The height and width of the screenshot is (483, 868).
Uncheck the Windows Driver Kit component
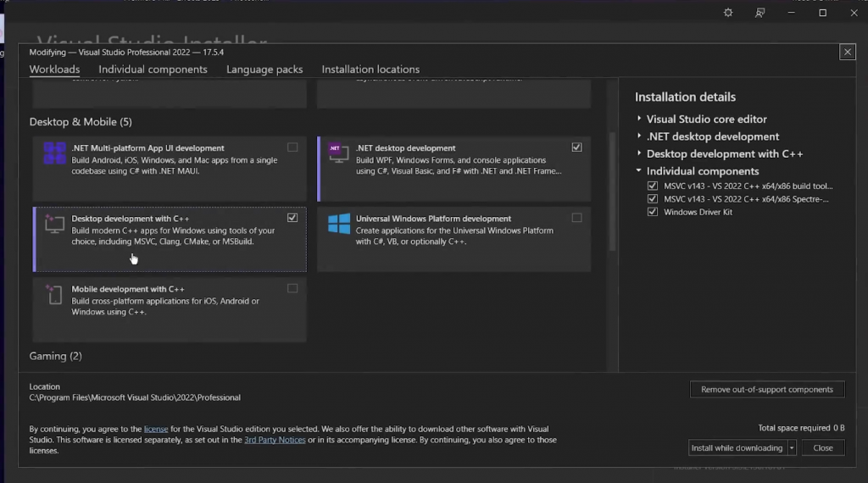pyautogui.click(x=653, y=212)
